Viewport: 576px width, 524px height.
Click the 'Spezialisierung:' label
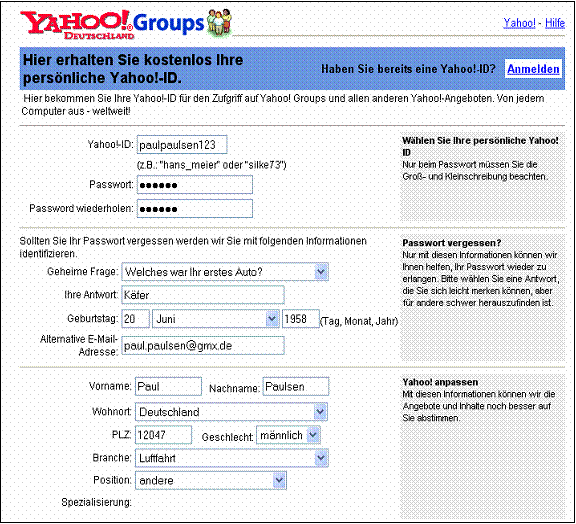click(97, 502)
